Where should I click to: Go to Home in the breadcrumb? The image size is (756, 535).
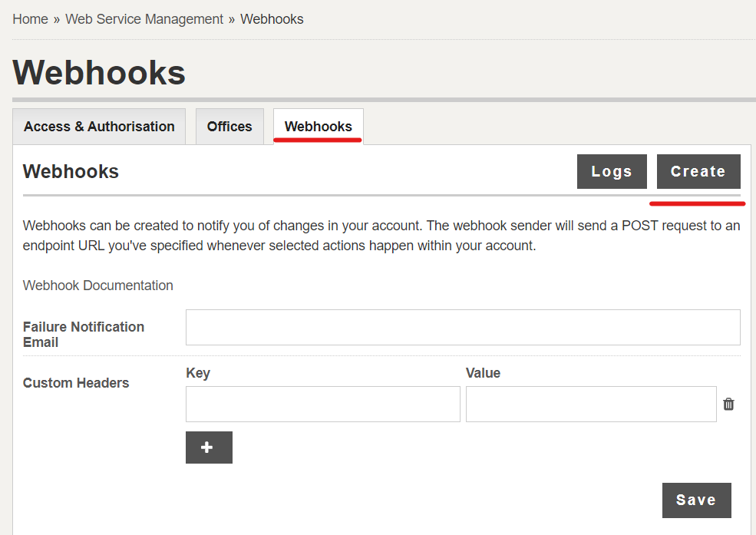[30, 19]
